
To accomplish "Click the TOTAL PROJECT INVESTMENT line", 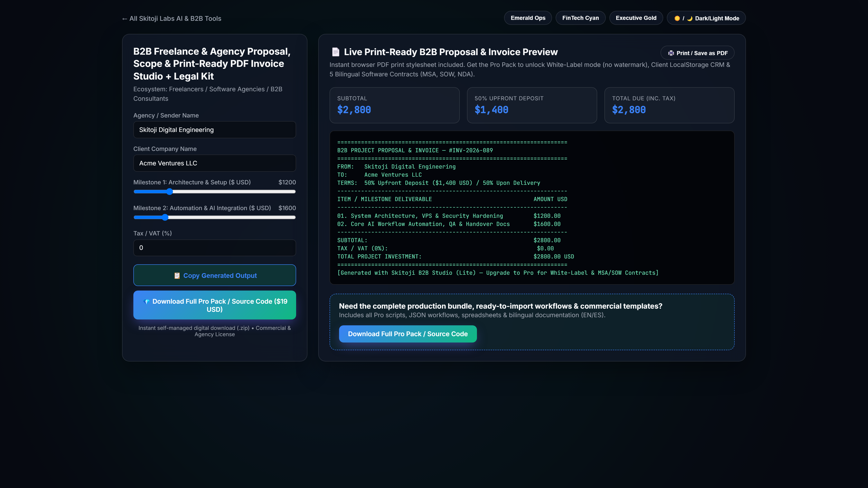I will pos(455,257).
